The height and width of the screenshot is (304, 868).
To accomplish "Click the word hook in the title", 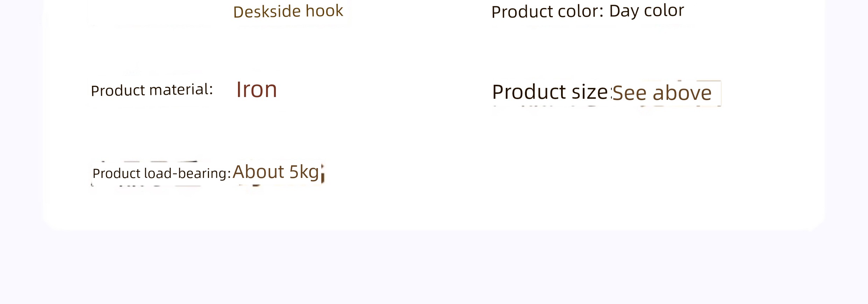I will 324,11.
